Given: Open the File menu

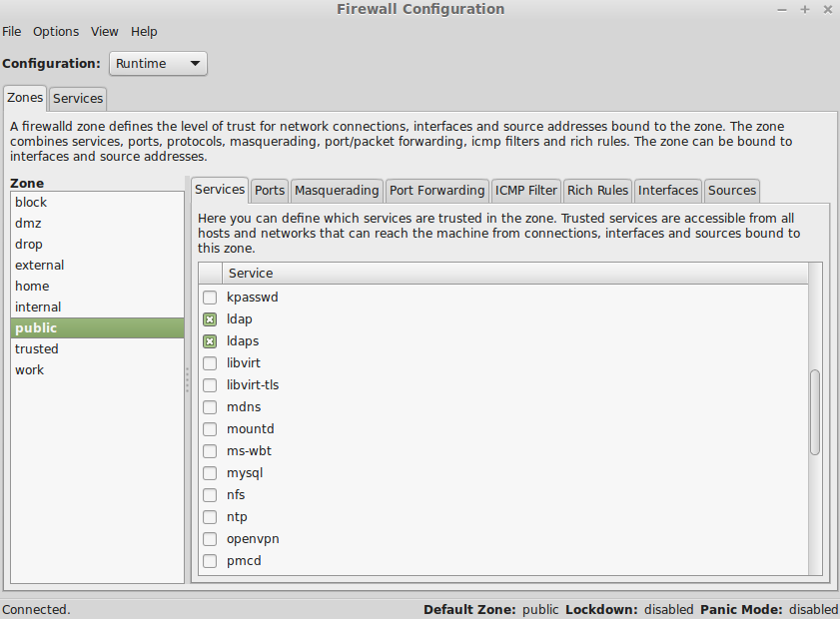Looking at the screenshot, I should 12,32.
